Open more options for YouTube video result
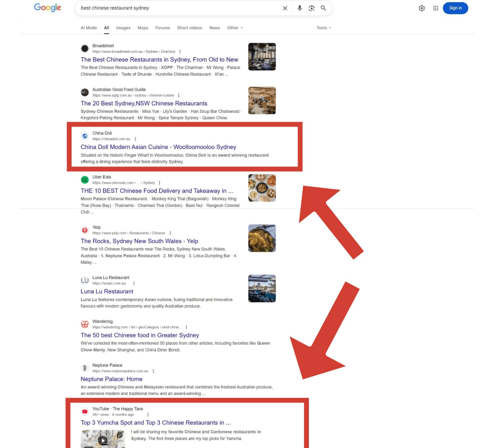 (148, 414)
